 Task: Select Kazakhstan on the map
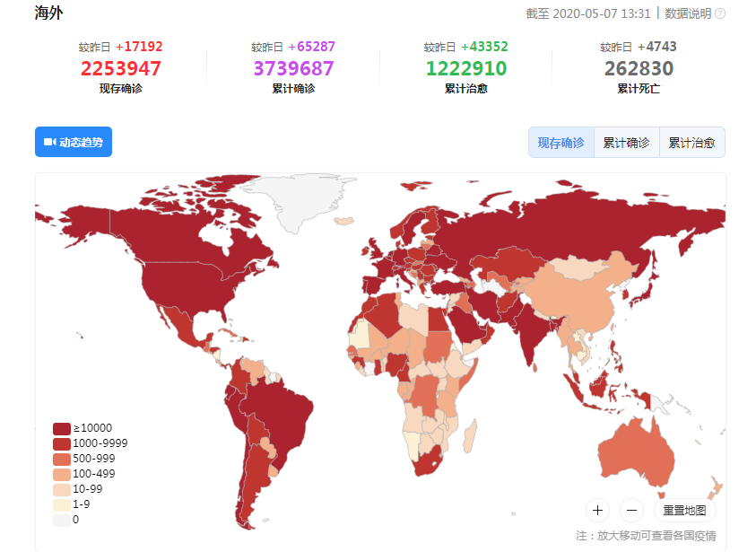(511, 263)
